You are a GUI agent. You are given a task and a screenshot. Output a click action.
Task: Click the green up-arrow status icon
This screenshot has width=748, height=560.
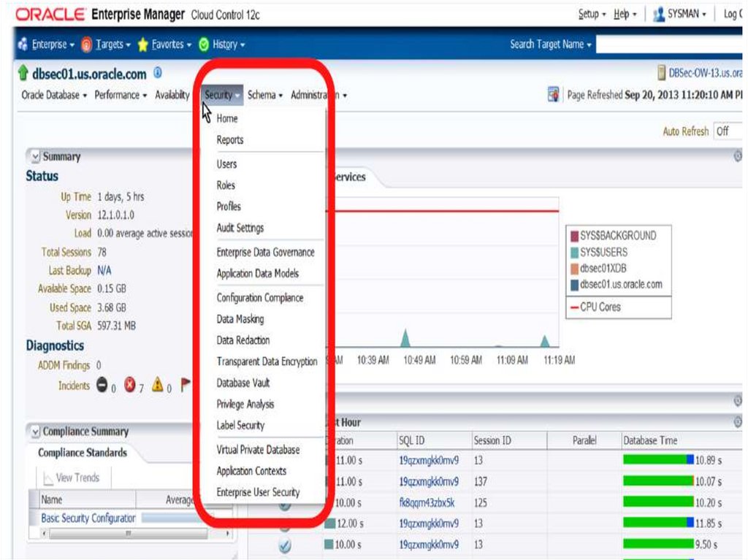[x=23, y=73]
